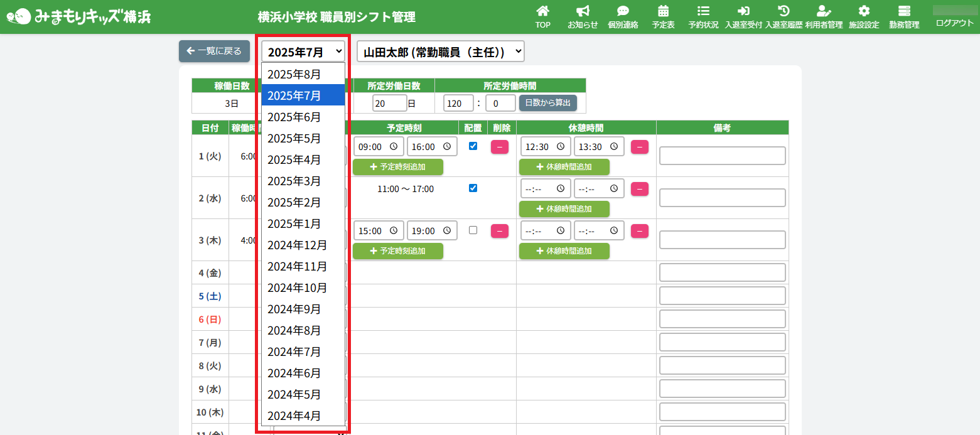
Task: Uncheck 配置 checkbox for 1 (火)
Action: (x=473, y=146)
